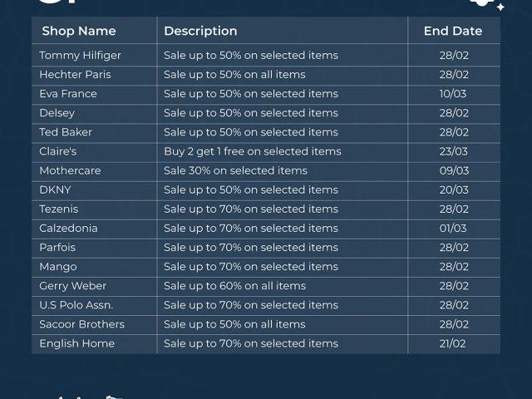Click the Claire's buy 2 get 1 description

pos(252,151)
